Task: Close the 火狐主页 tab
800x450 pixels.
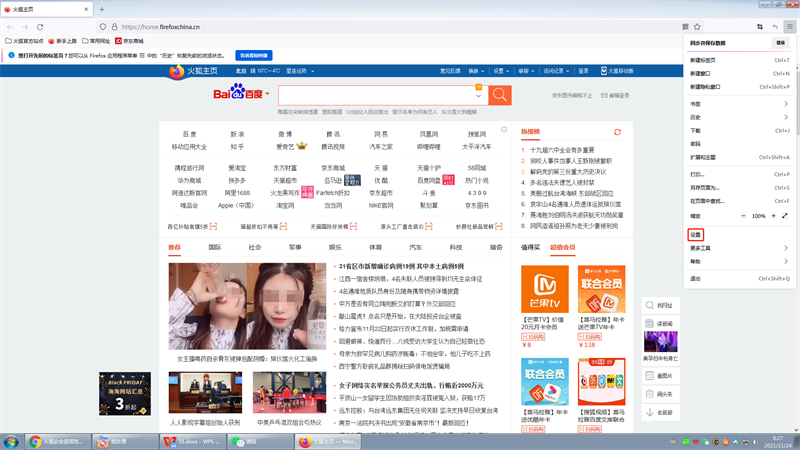Action: (x=86, y=9)
